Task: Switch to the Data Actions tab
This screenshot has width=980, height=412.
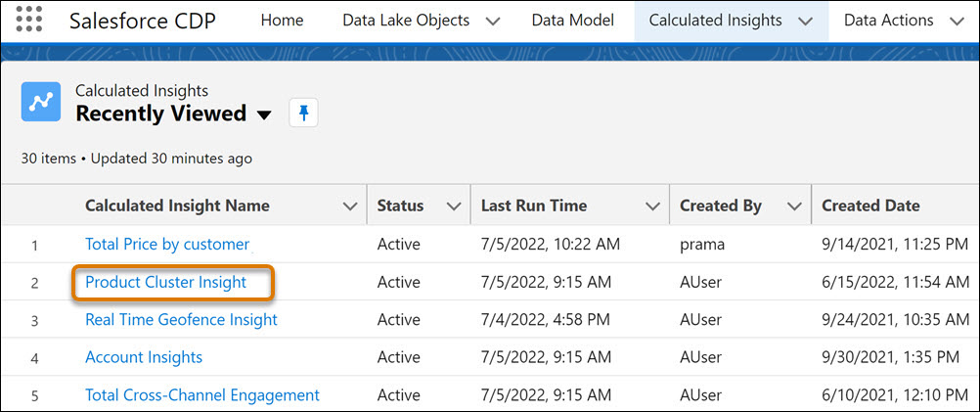Action: [889, 21]
